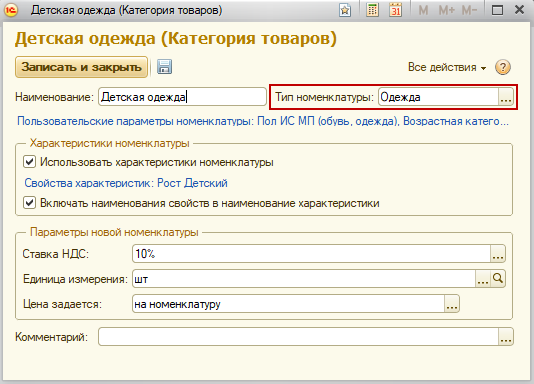Click the M+ memory icon

tap(446, 10)
